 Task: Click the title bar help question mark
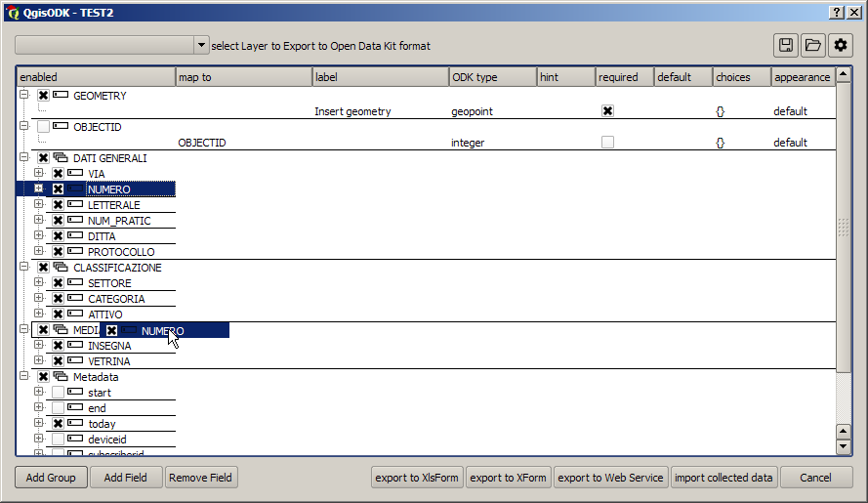[x=837, y=12]
